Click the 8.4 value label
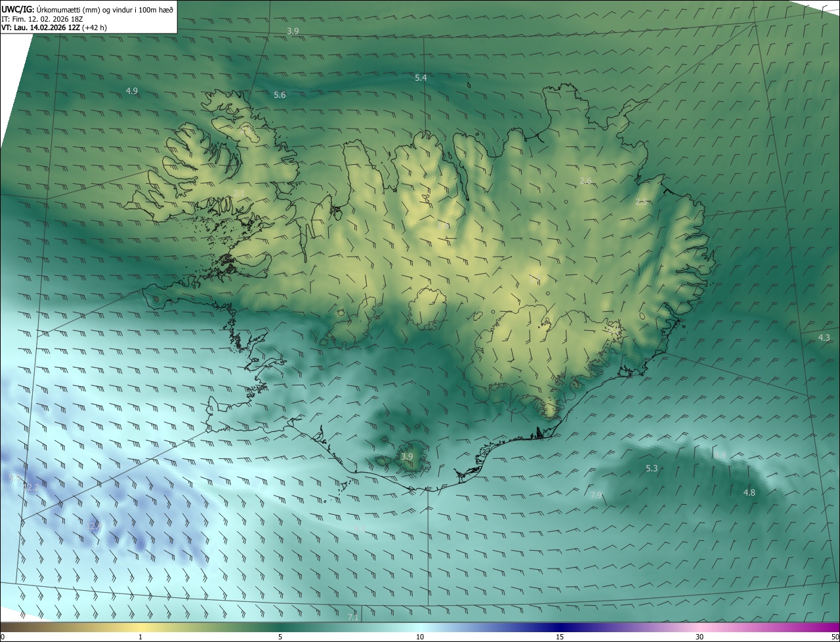 pyautogui.click(x=721, y=455)
